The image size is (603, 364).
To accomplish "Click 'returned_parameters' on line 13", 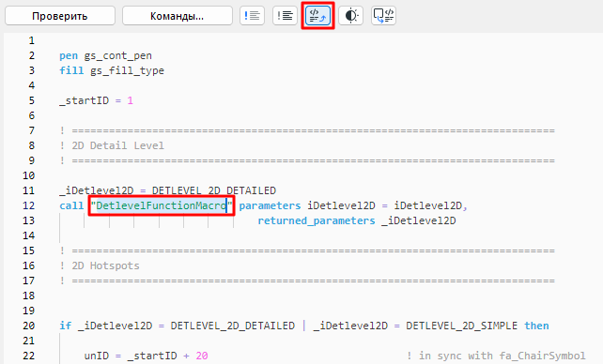I will click(317, 220).
